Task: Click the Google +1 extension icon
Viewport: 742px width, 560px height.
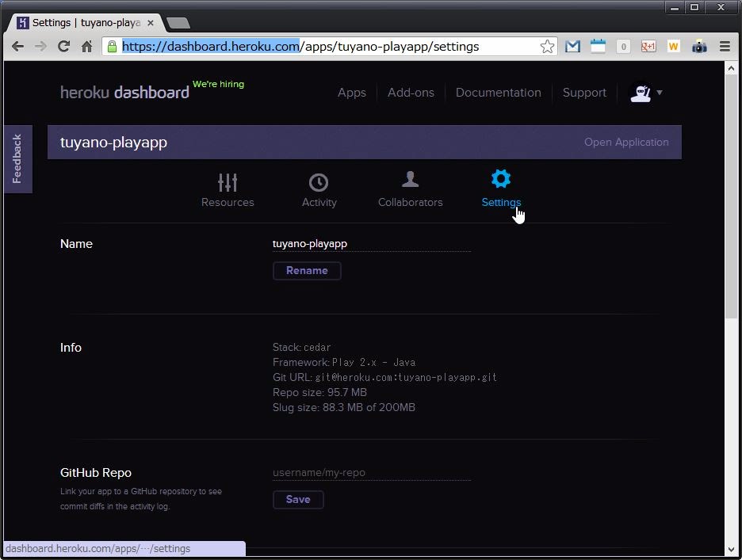Action: point(648,47)
